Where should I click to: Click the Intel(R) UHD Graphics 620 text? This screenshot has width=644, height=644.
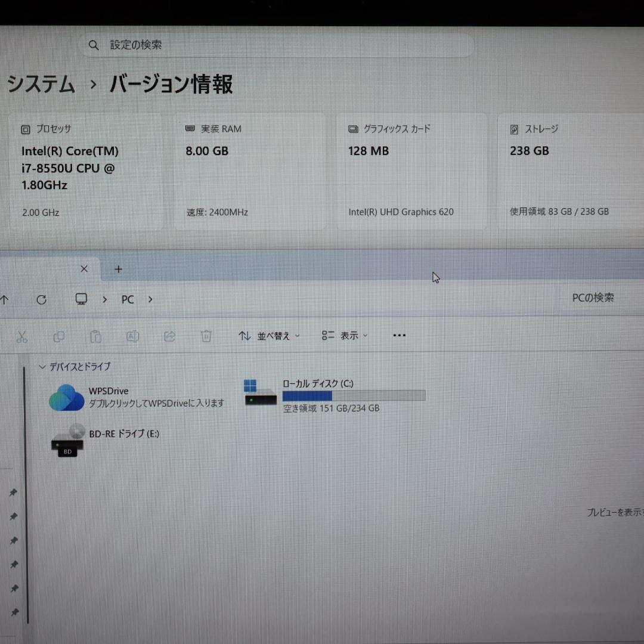[x=401, y=212]
